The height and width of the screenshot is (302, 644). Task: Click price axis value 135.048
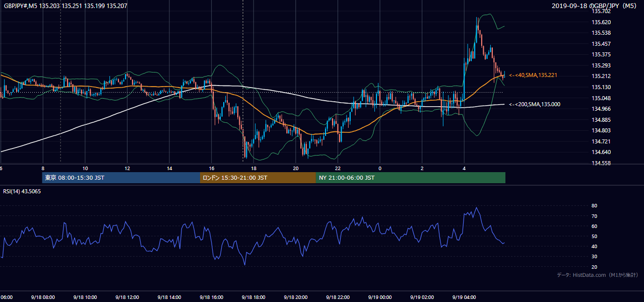point(601,98)
